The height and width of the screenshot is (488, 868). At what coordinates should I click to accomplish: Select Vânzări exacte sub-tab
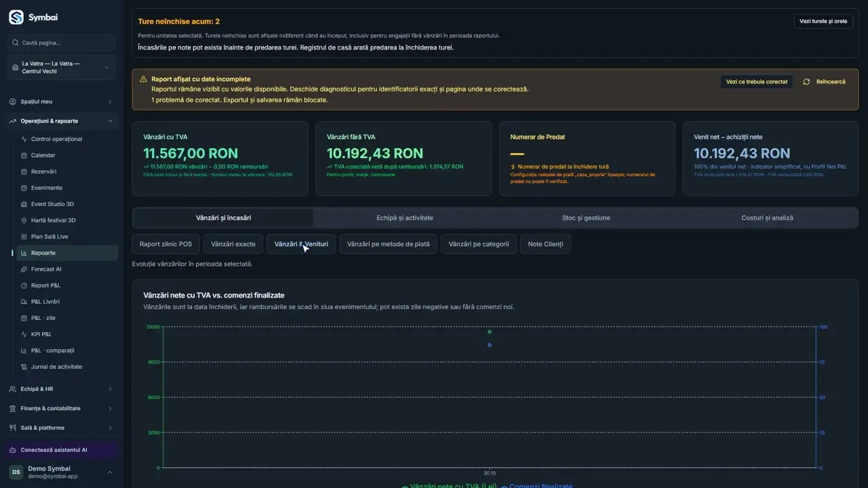tap(233, 244)
